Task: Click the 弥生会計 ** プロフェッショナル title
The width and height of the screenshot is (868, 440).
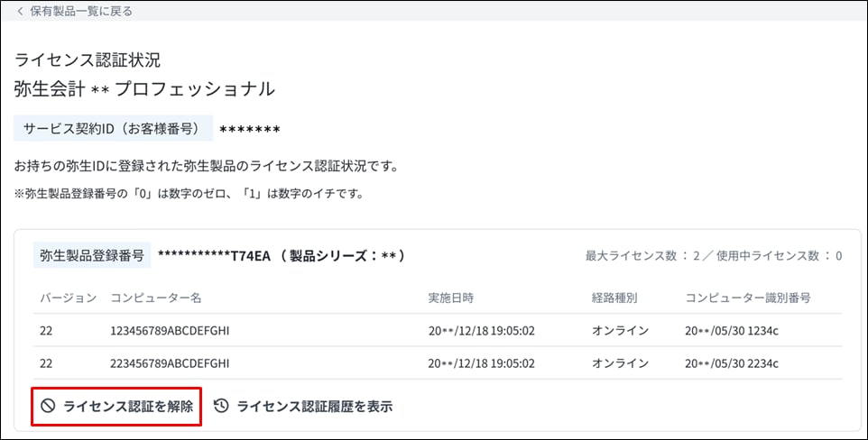Action: click(x=144, y=88)
